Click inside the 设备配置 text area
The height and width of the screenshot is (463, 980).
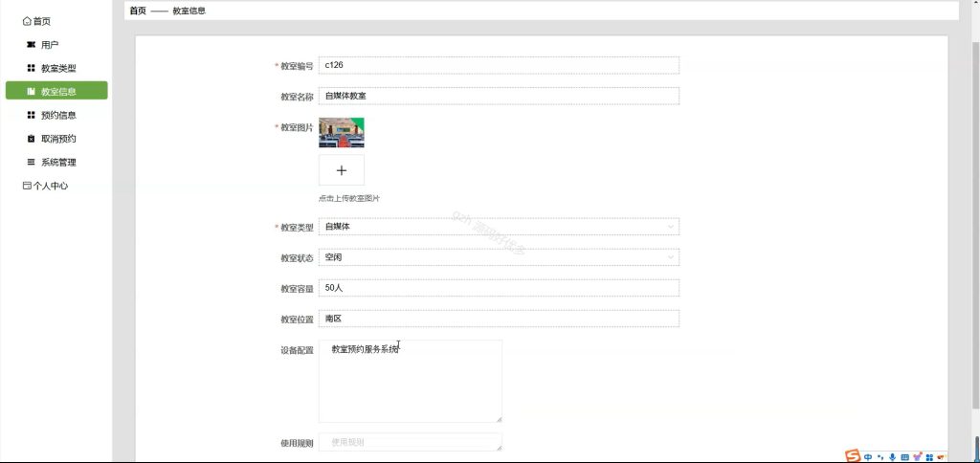pos(410,381)
